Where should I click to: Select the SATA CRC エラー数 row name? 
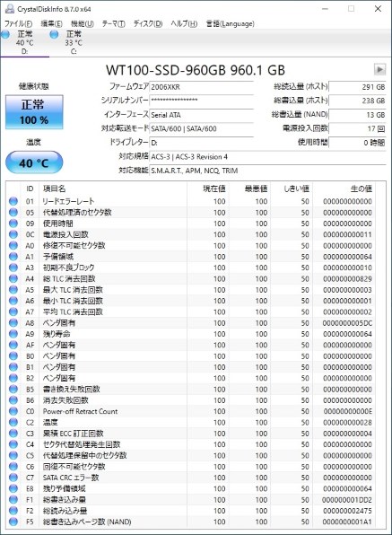[71, 478]
